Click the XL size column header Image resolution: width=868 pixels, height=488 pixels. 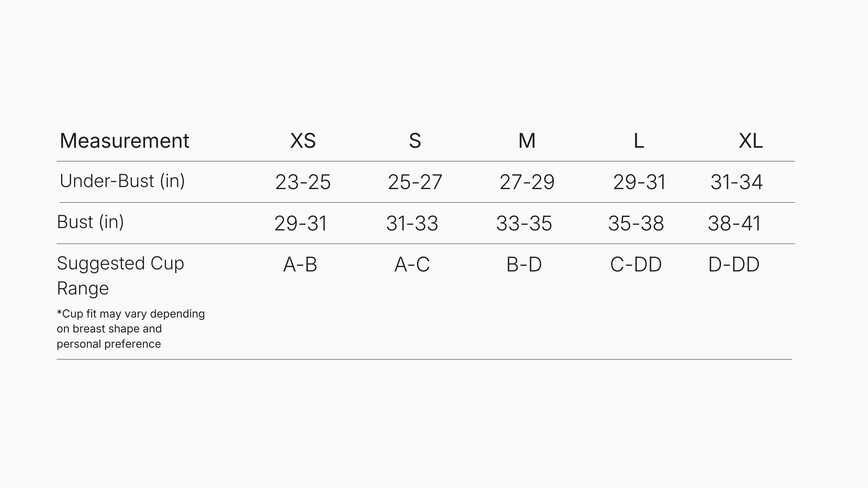(x=750, y=141)
